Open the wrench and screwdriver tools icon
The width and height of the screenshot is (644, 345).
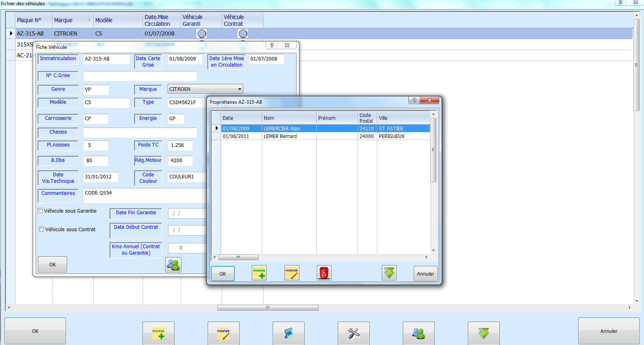(354, 333)
